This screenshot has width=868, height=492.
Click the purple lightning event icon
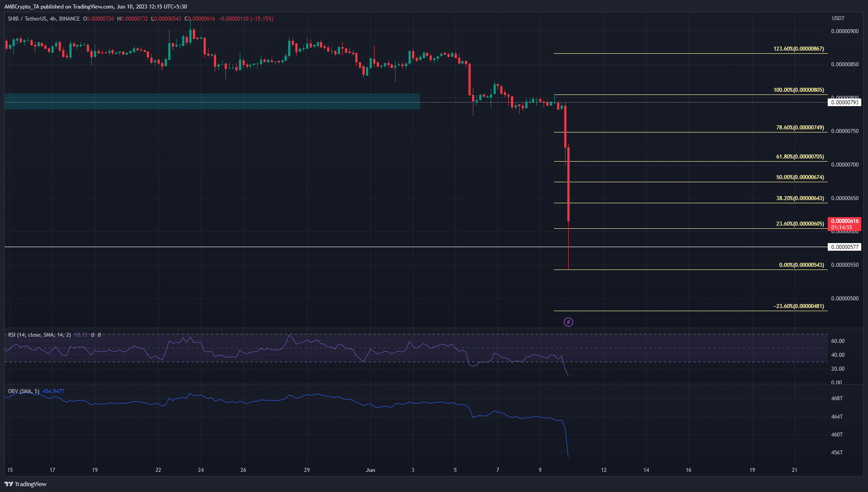click(x=568, y=322)
